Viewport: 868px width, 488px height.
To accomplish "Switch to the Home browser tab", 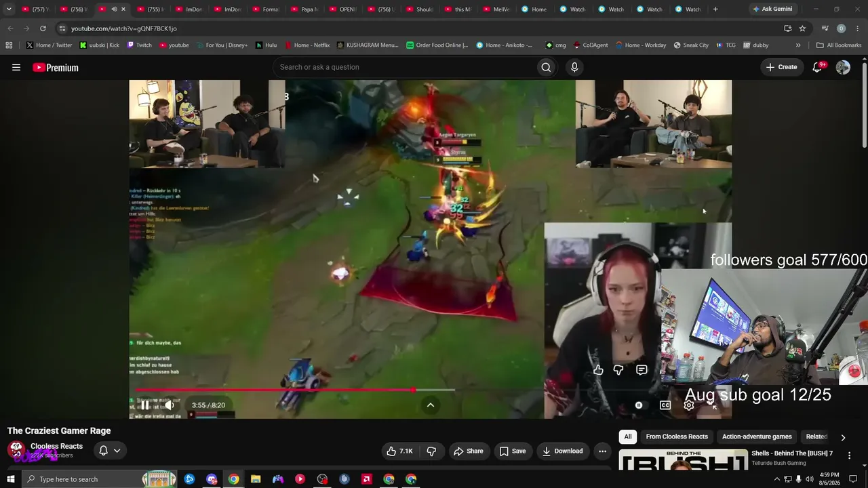I will pos(534,9).
